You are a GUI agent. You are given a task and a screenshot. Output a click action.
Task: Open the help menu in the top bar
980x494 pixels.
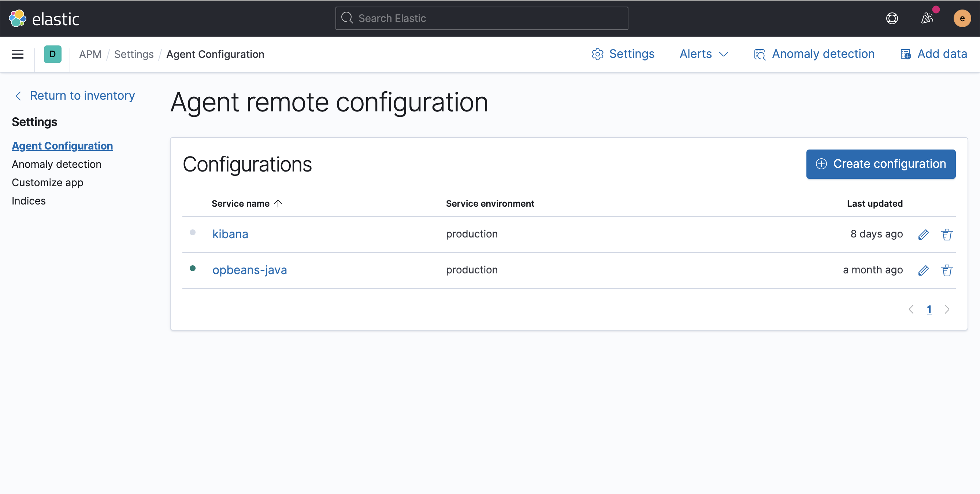(892, 18)
